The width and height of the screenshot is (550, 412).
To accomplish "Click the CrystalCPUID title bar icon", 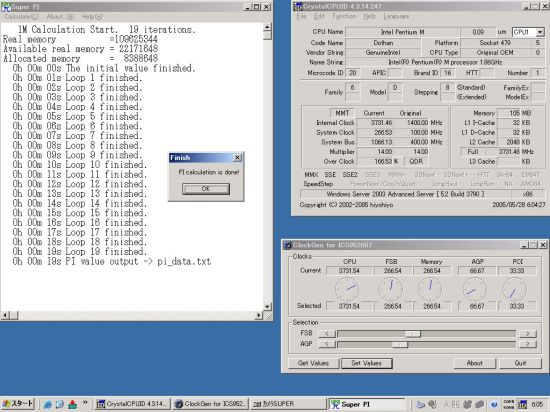I will tap(298, 7).
